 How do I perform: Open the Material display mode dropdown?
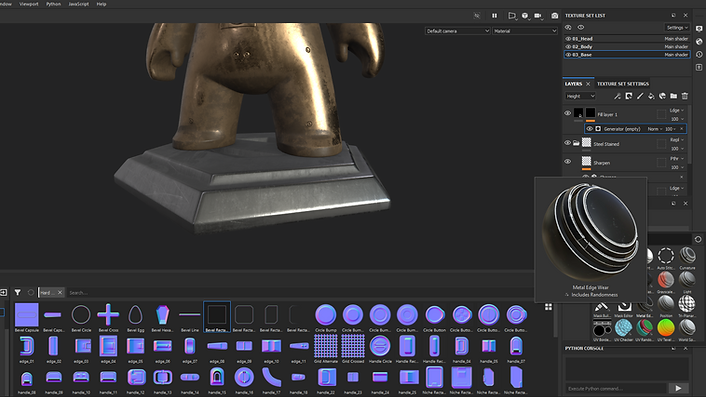pyautogui.click(x=525, y=31)
